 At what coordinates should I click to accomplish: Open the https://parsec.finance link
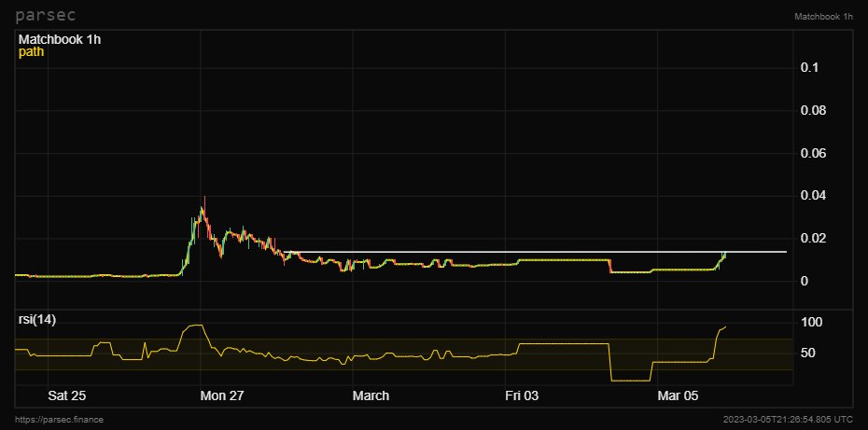tap(59, 420)
